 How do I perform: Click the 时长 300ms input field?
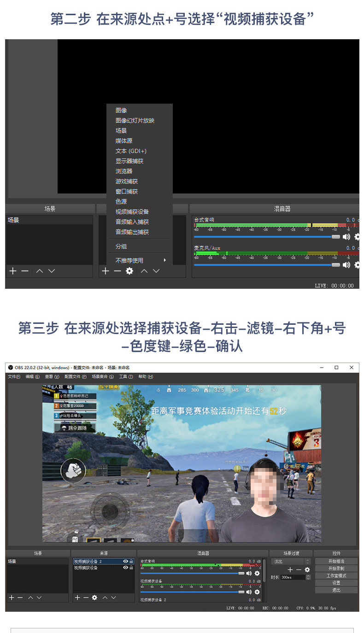tap(293, 577)
